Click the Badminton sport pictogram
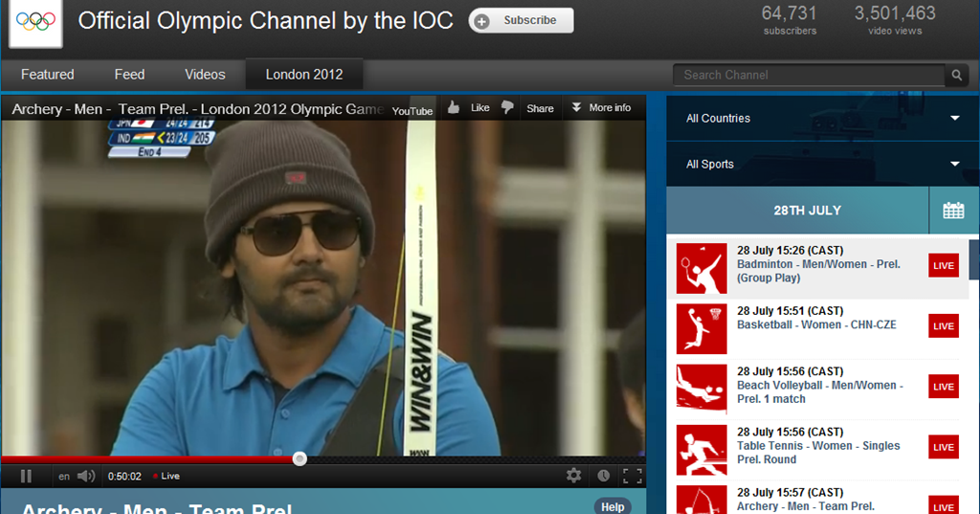This screenshot has height=514, width=980. click(702, 268)
